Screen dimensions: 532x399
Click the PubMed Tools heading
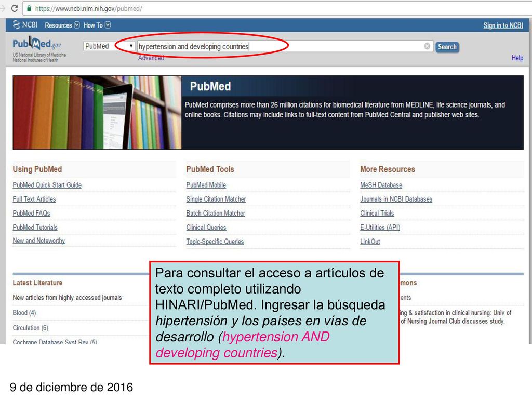point(210,169)
